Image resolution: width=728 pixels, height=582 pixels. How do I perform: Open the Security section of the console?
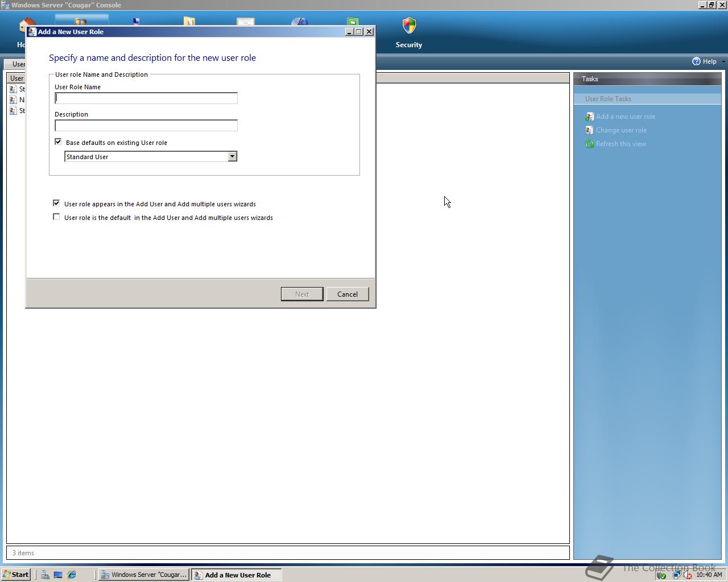pyautogui.click(x=409, y=32)
